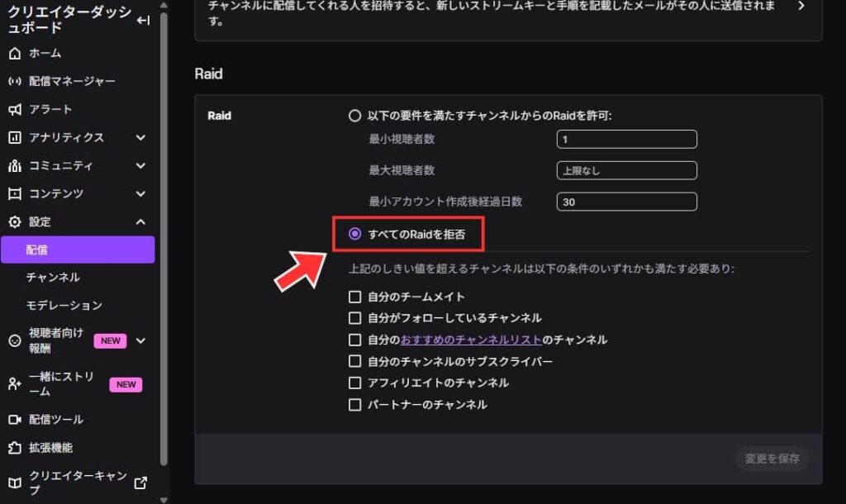Collapse the 設定 menu chevron

[140, 221]
